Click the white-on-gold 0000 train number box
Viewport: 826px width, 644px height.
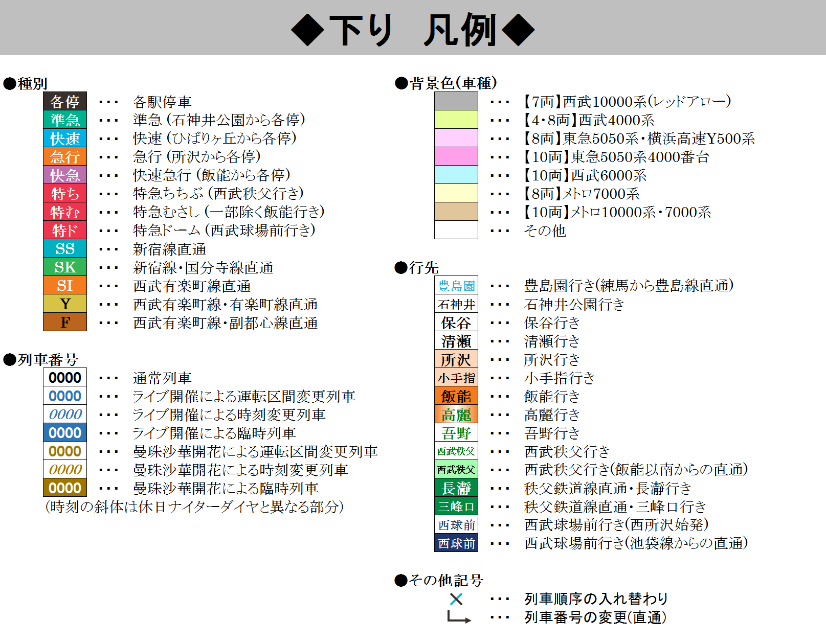click(65, 488)
